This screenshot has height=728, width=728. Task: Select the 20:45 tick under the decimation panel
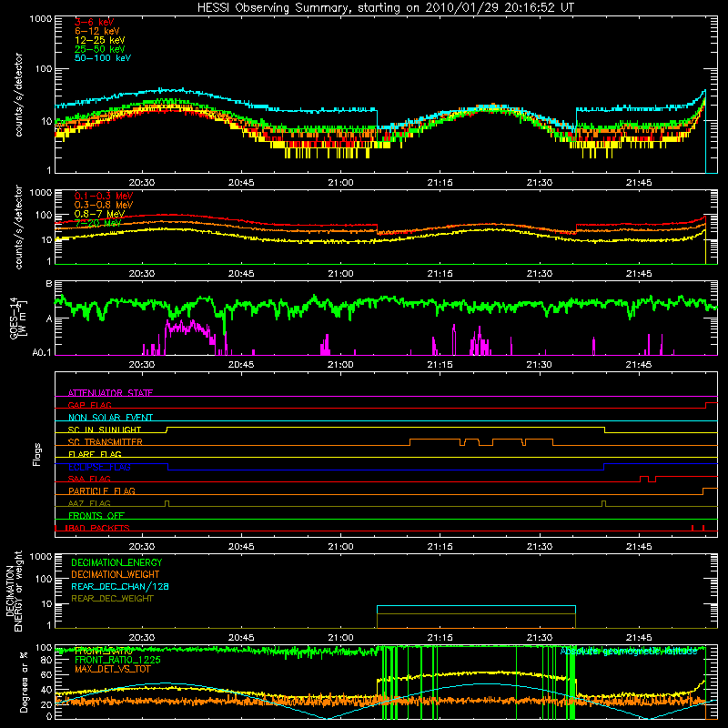tap(241, 638)
